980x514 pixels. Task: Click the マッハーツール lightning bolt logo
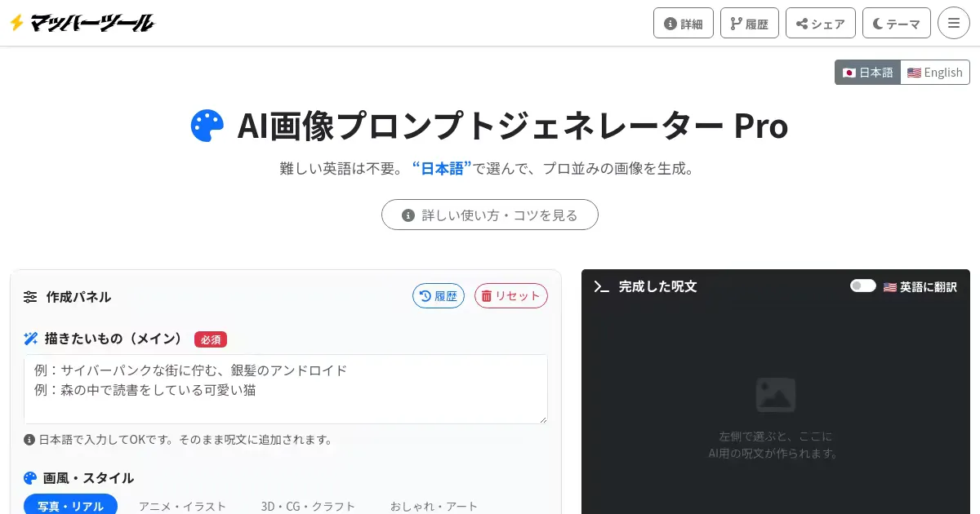[81, 23]
